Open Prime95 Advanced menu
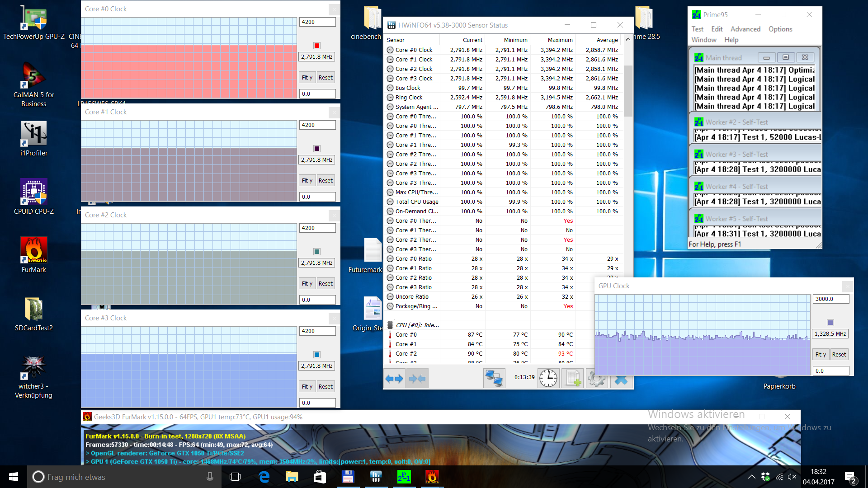 pos(745,29)
